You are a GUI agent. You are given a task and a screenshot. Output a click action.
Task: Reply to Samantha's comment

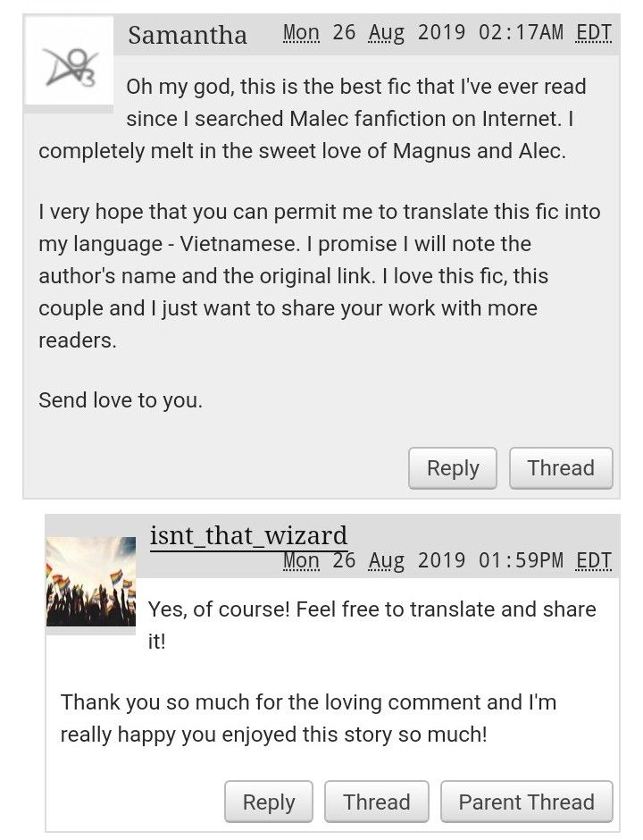[x=453, y=468]
